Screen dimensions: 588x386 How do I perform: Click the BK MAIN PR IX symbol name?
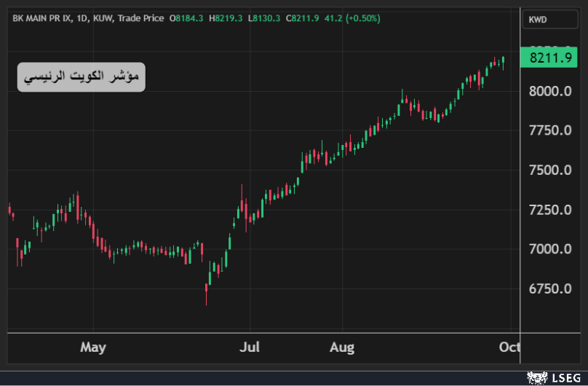(41, 18)
